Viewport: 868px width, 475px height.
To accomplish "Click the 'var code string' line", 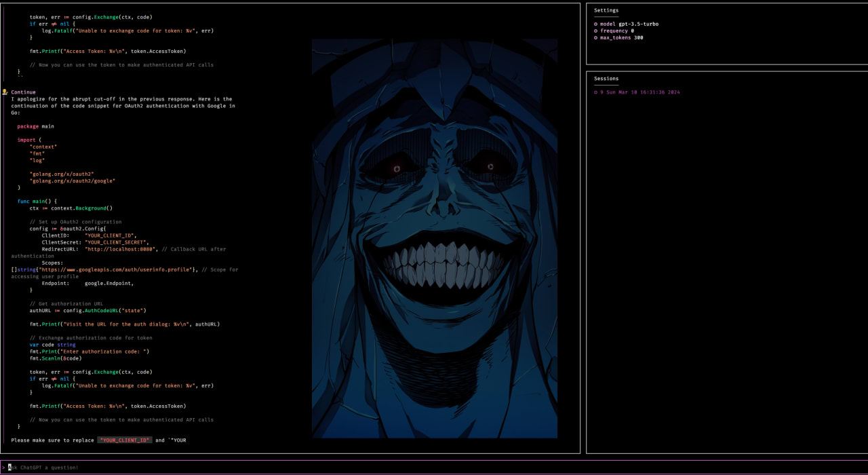I will (x=52, y=345).
